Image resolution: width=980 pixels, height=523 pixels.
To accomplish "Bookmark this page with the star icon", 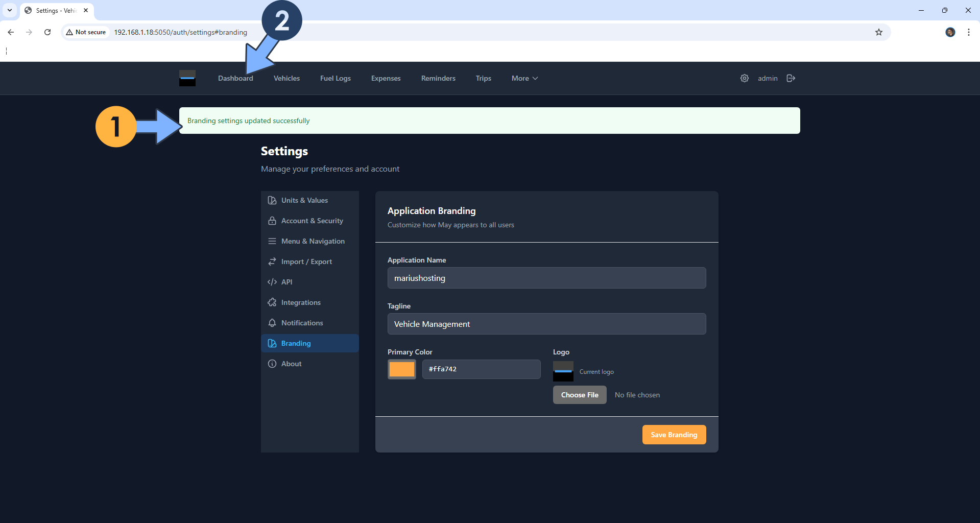I will 878,32.
